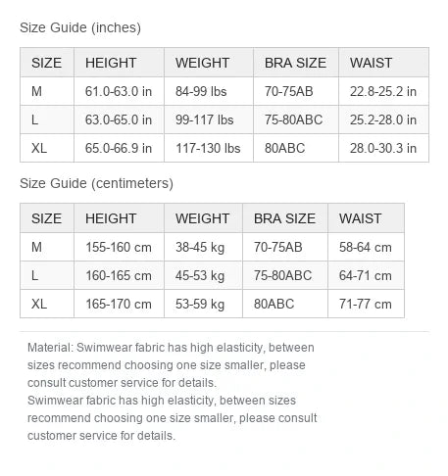Image resolution: width=448 pixels, height=476 pixels.
Task: Select the WAIST header in centimeters table
Action: click(x=366, y=218)
